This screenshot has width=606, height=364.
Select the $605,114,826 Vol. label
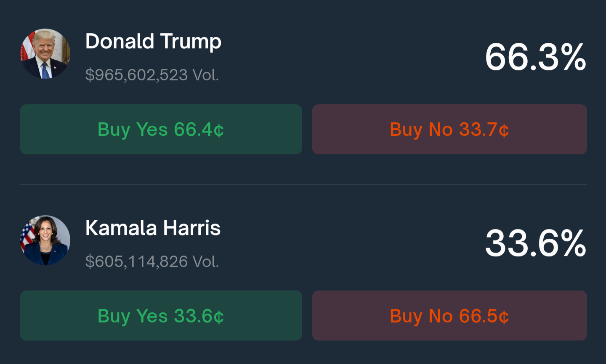152,261
